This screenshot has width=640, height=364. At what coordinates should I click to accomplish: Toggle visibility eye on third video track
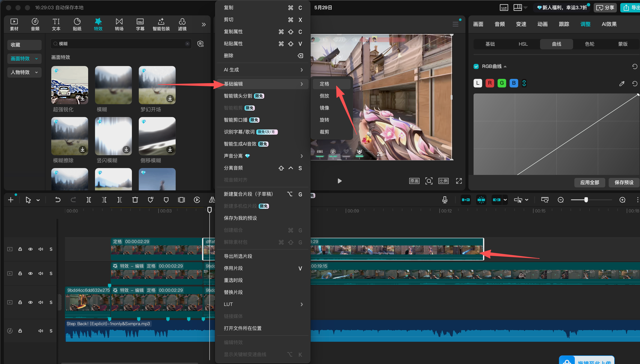[30, 302]
